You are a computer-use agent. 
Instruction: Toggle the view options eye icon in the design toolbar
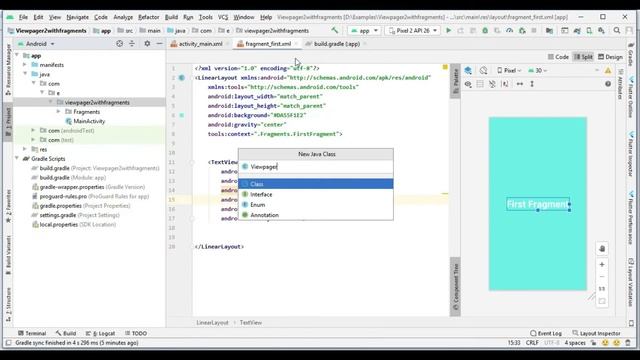point(468,84)
